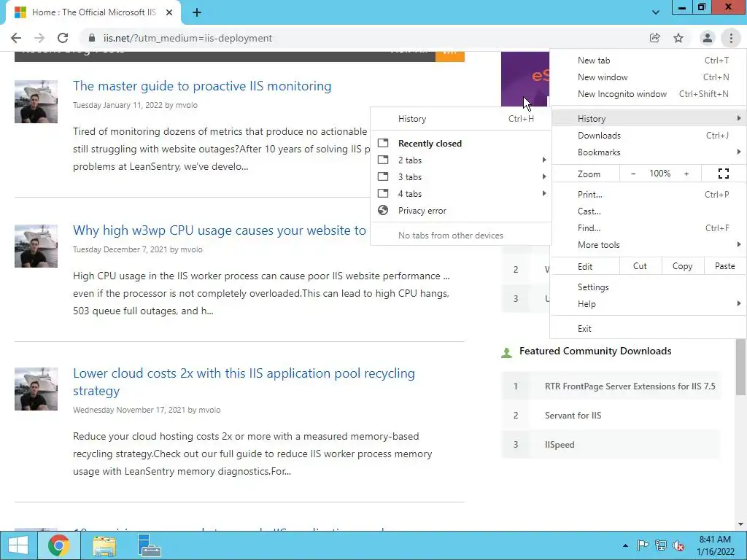Click the browser forward arrow
This screenshot has width=747, height=560.
[x=39, y=38]
